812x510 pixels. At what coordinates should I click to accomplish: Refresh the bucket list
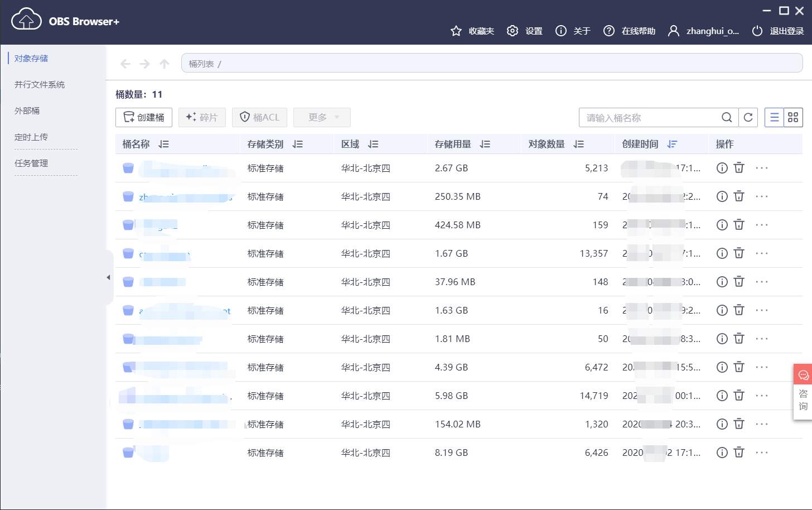(x=748, y=117)
